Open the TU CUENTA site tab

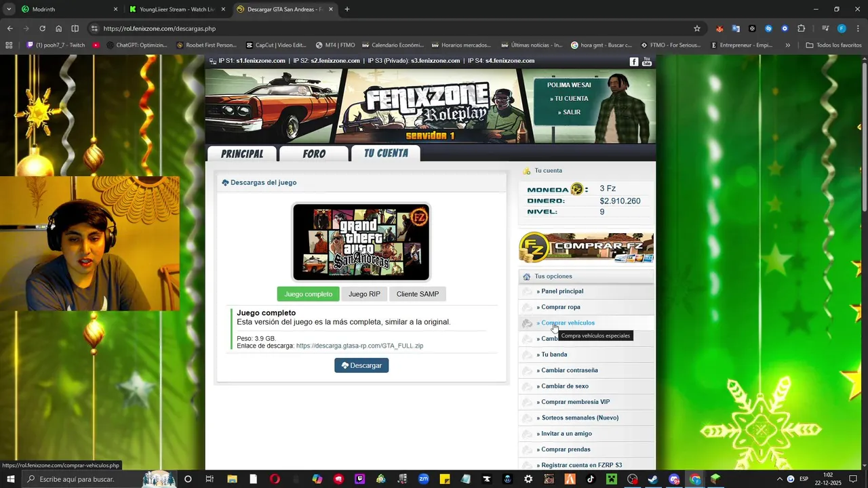386,153
